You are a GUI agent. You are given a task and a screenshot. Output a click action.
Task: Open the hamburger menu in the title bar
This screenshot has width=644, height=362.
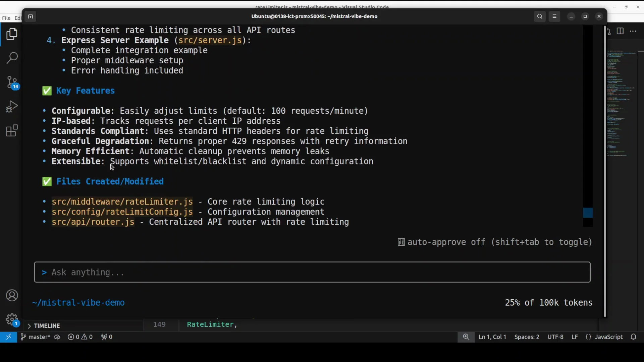[554, 16]
